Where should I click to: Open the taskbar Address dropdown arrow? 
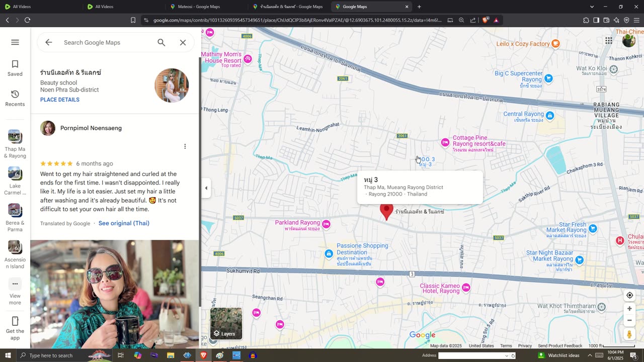507,355
